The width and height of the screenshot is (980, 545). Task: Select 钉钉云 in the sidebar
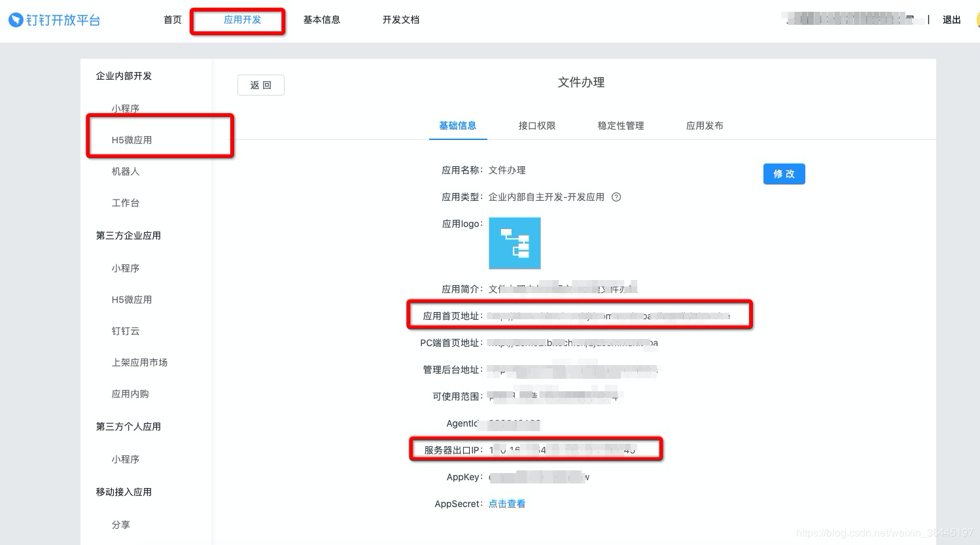click(126, 331)
